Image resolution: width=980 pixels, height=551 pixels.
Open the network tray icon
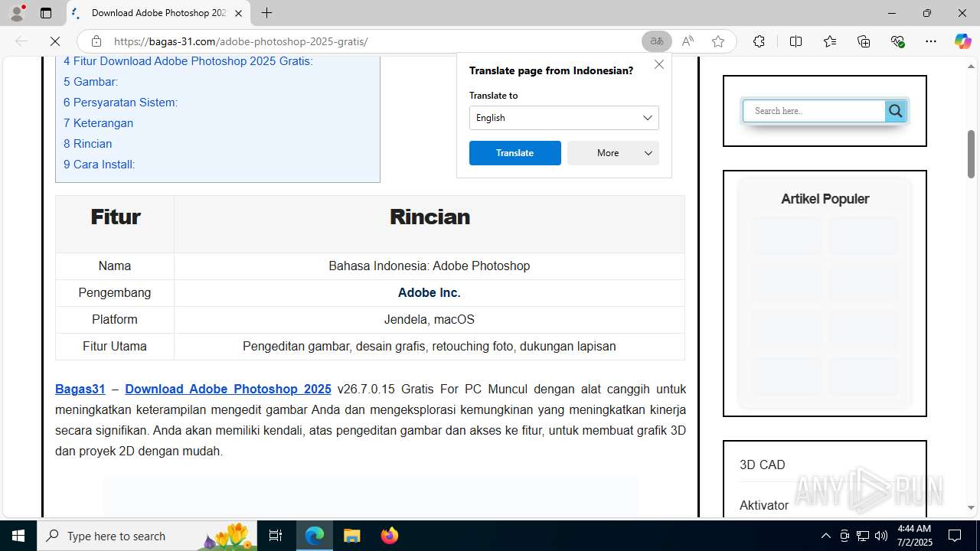862,536
